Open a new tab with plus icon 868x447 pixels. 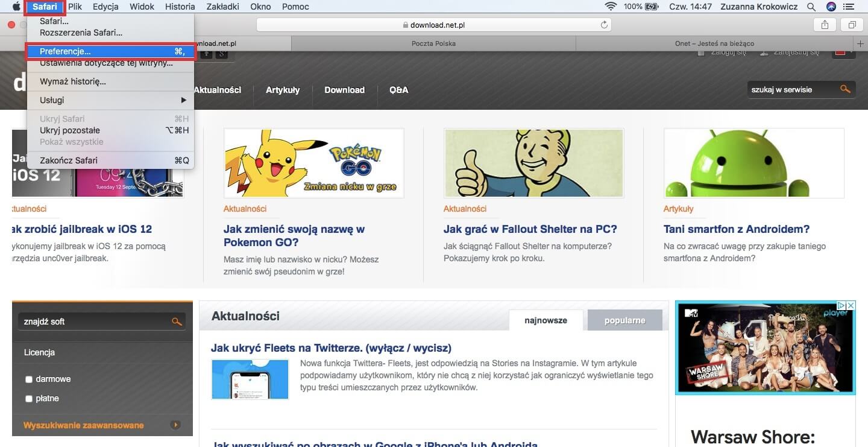861,43
